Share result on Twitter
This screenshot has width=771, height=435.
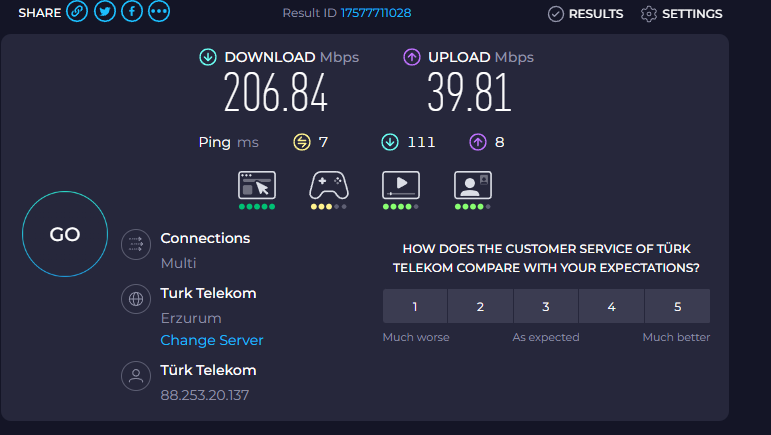tap(105, 11)
